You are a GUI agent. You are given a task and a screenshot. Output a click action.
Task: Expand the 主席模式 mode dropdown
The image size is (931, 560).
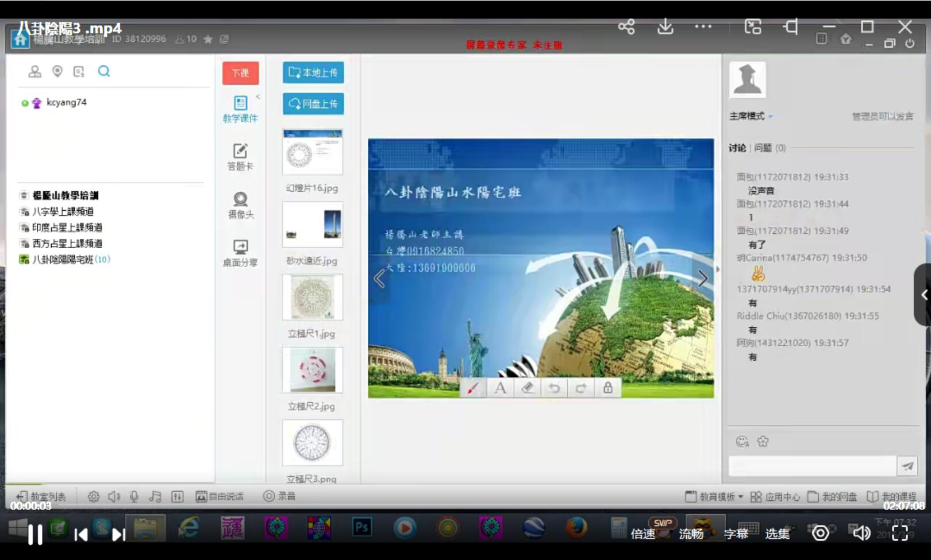coord(751,116)
